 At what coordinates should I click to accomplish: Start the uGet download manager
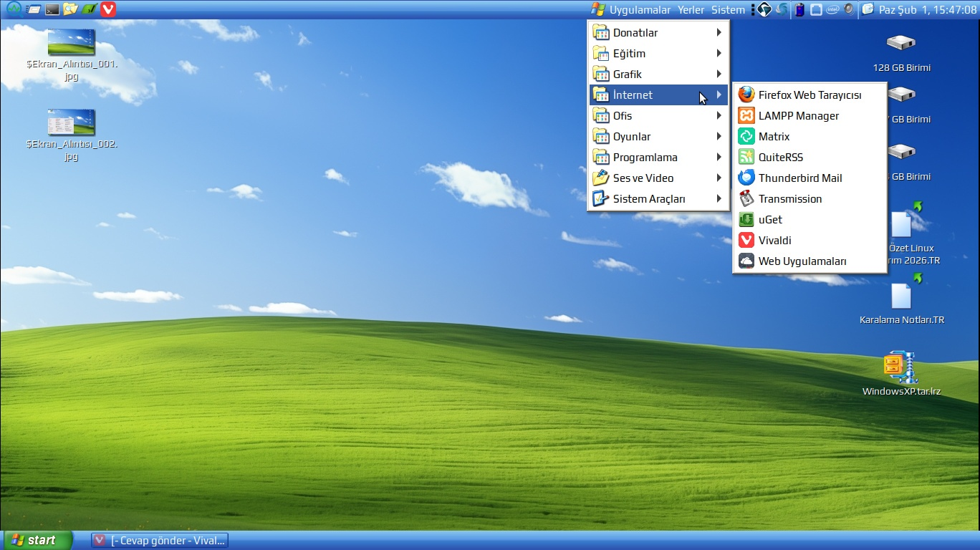coord(810,219)
